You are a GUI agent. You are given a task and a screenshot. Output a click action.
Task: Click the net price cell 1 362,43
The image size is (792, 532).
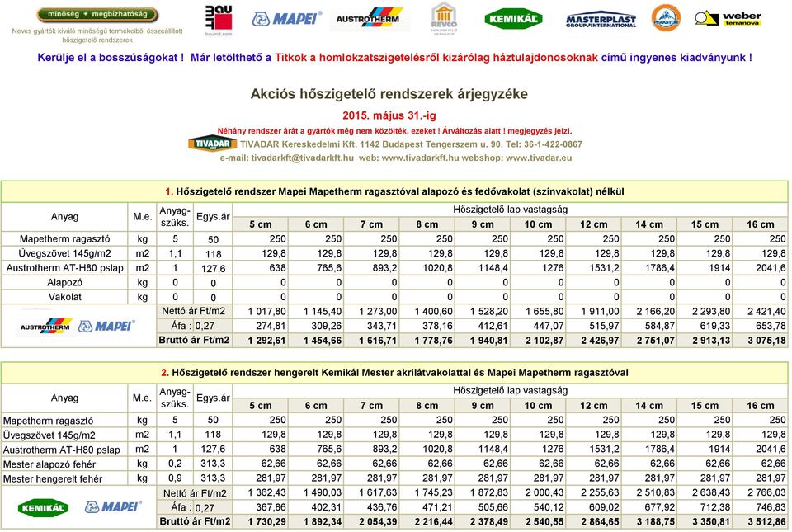tap(260, 492)
